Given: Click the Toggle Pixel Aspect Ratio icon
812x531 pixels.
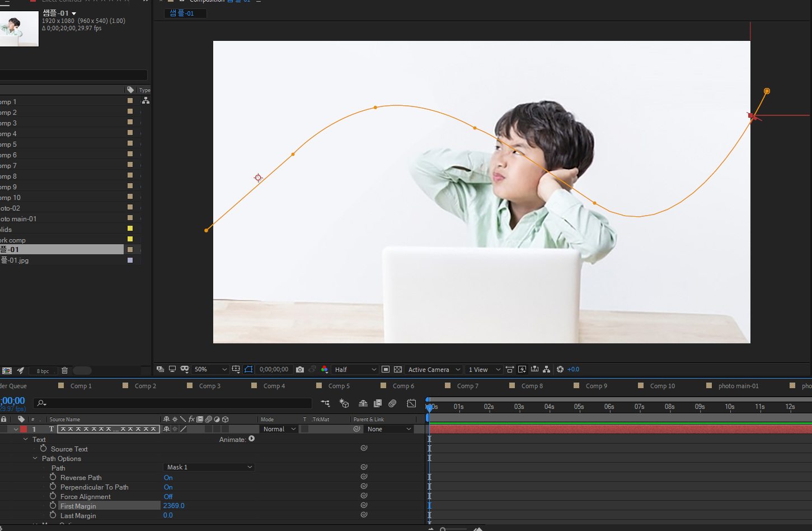Looking at the screenshot, I should [x=510, y=370].
